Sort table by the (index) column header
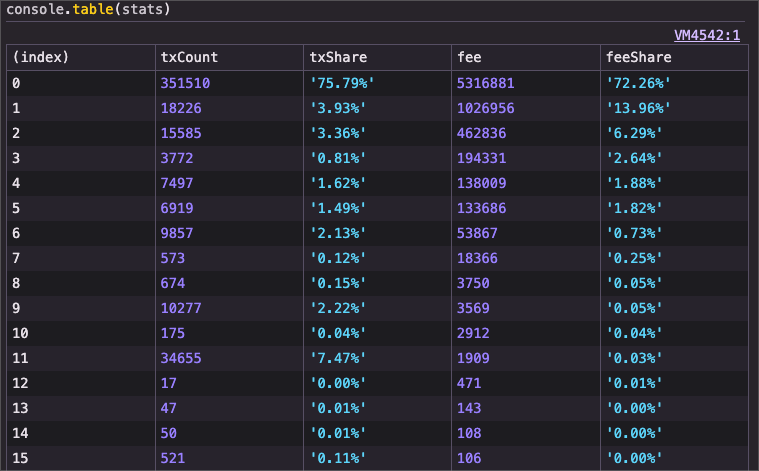Viewport: 759px width, 471px height. [x=81, y=58]
